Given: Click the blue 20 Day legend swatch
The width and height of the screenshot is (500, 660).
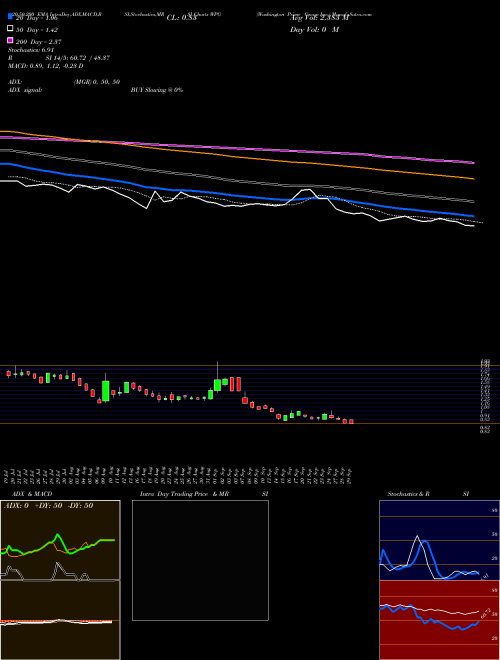Looking at the screenshot, I should pyautogui.click(x=10, y=16).
